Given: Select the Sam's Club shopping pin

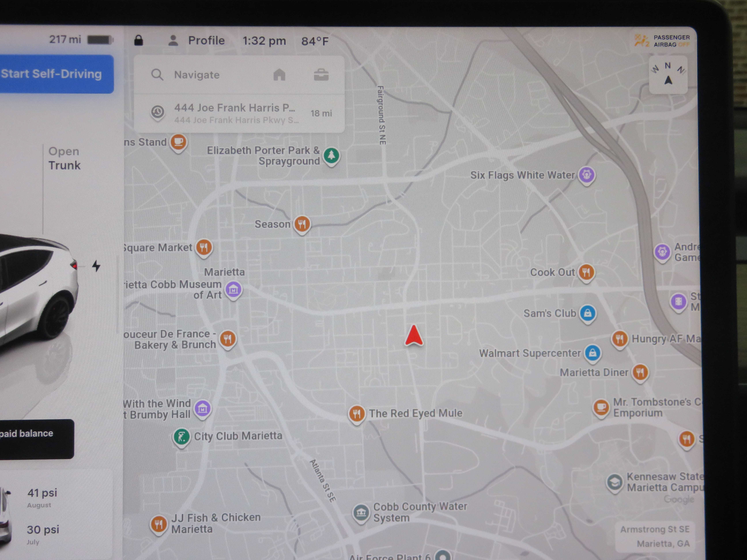Looking at the screenshot, I should [588, 314].
